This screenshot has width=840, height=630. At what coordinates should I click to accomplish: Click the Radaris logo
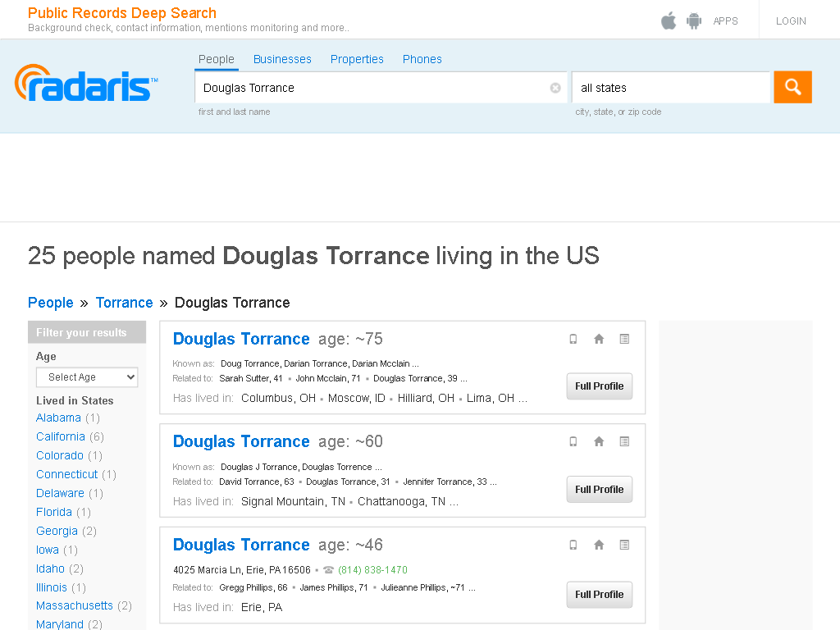point(86,83)
